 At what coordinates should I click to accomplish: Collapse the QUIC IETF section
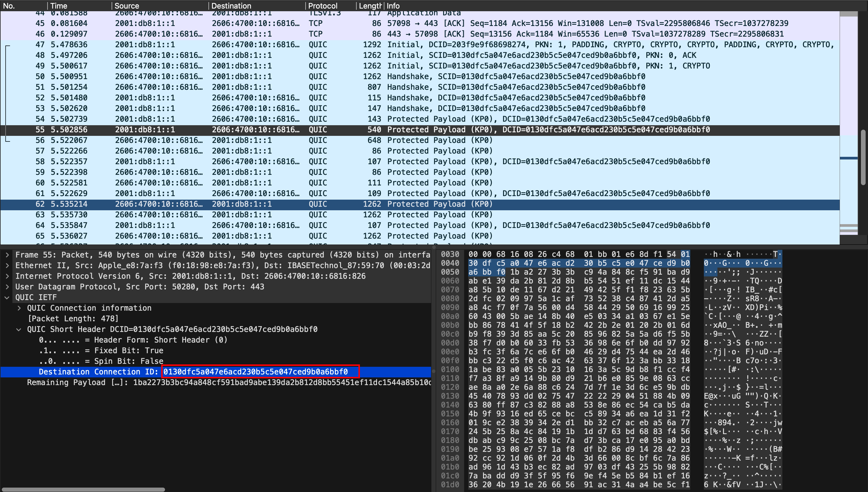[x=7, y=297]
